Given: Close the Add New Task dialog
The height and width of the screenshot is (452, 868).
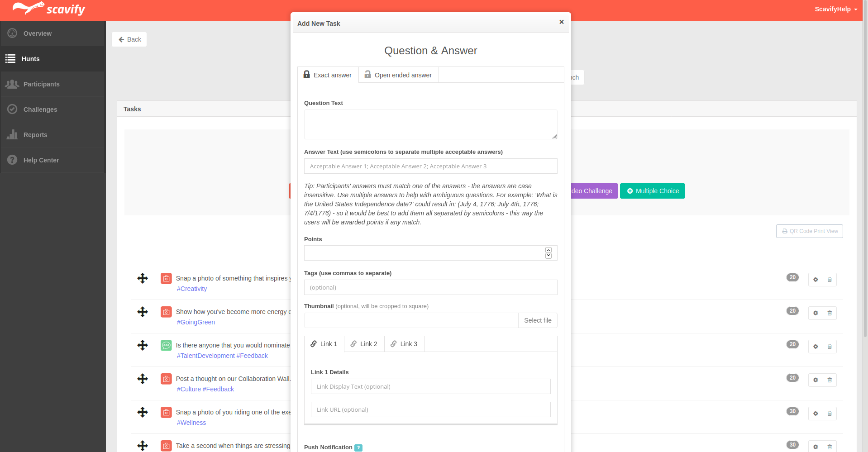Looking at the screenshot, I should click(561, 22).
